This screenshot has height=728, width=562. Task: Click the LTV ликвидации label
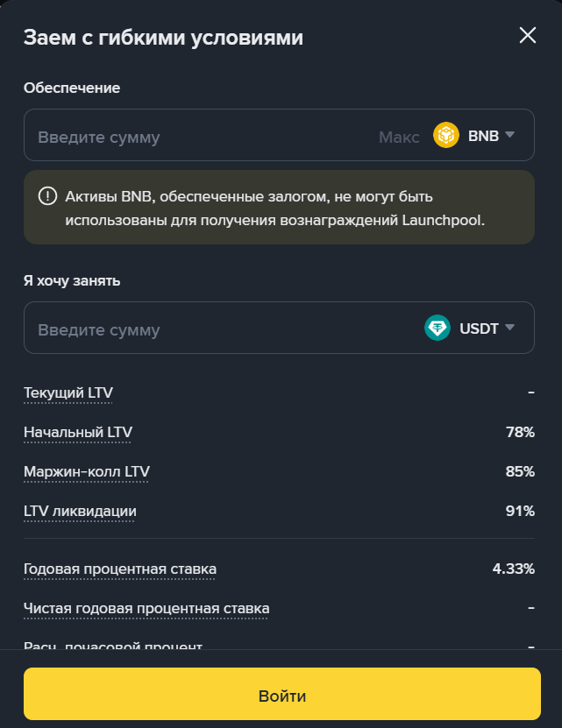(x=80, y=511)
